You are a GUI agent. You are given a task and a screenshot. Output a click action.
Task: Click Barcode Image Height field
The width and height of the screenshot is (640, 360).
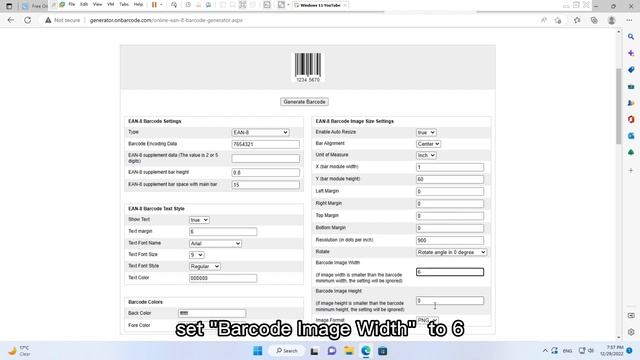point(450,300)
